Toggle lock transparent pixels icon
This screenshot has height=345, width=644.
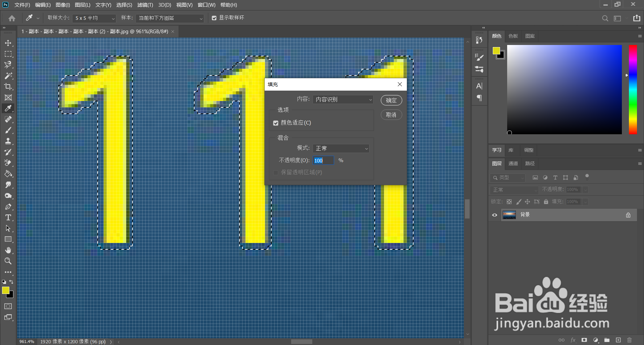click(509, 202)
